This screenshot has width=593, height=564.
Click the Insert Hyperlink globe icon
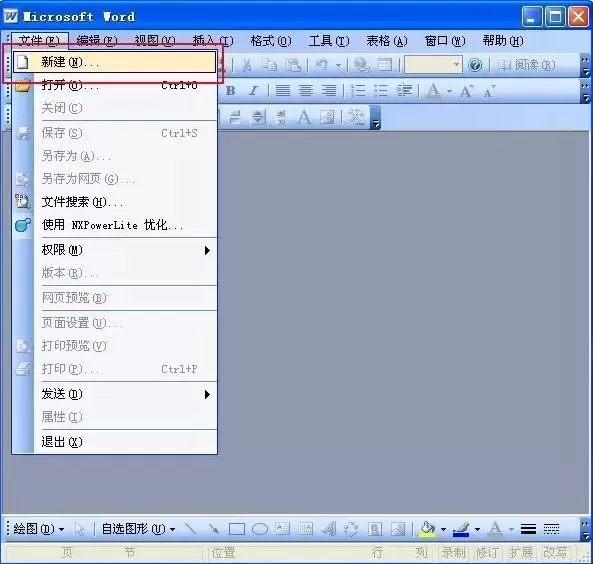[x=362, y=65]
